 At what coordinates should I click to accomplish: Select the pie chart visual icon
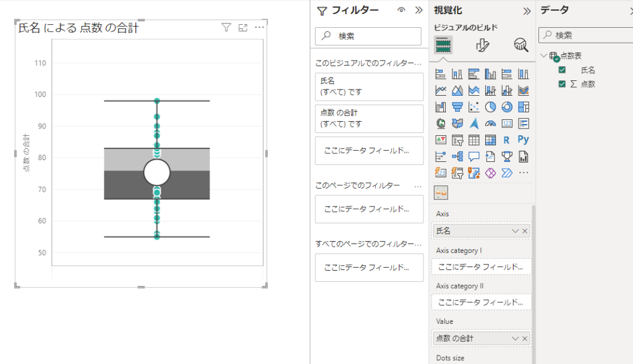pos(491,107)
